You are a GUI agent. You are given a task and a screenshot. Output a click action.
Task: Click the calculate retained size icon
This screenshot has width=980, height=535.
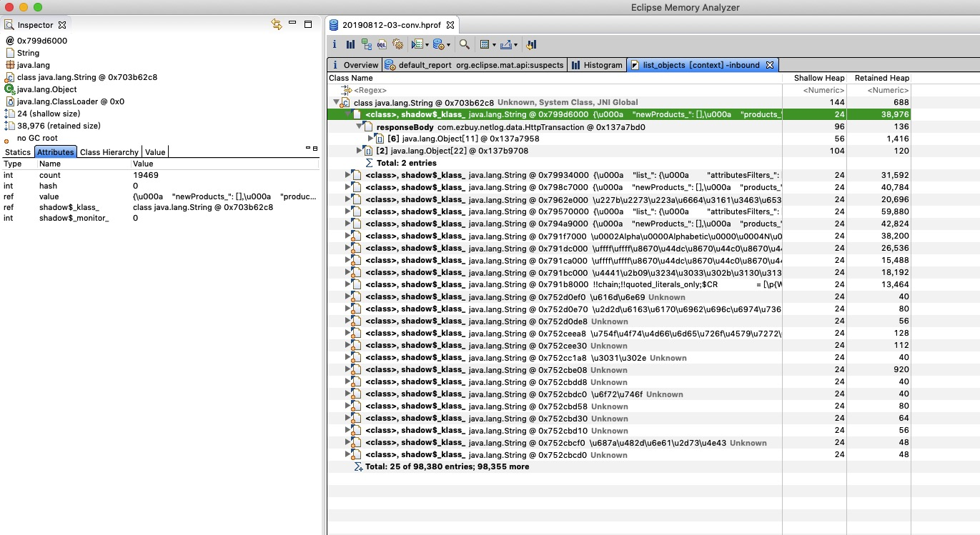click(485, 44)
